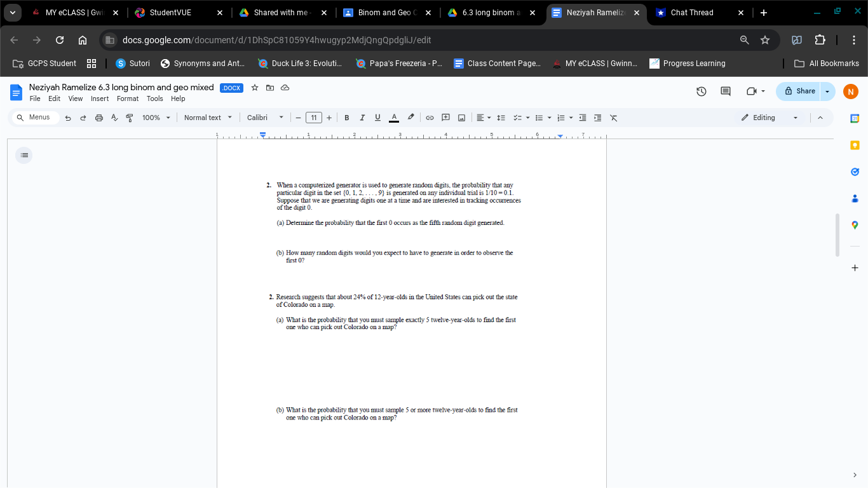Bookmark this page with star icon
This screenshot has width=868, height=488.
tap(765, 40)
